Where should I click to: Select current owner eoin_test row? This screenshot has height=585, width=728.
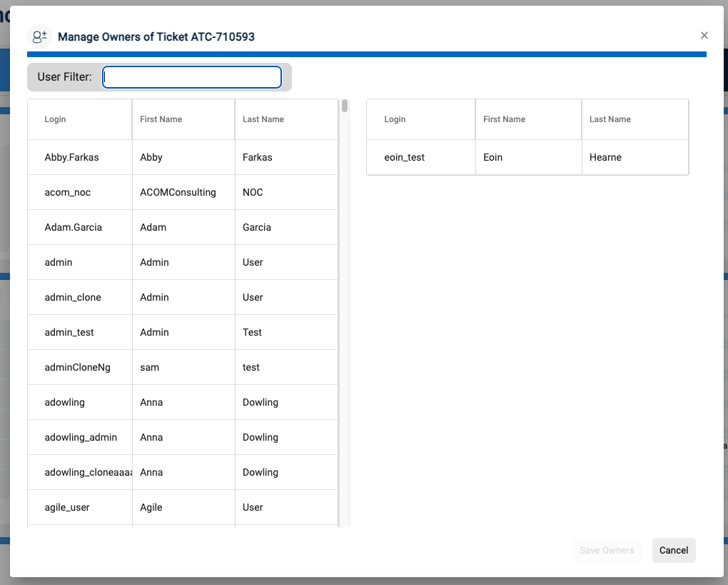click(404, 157)
